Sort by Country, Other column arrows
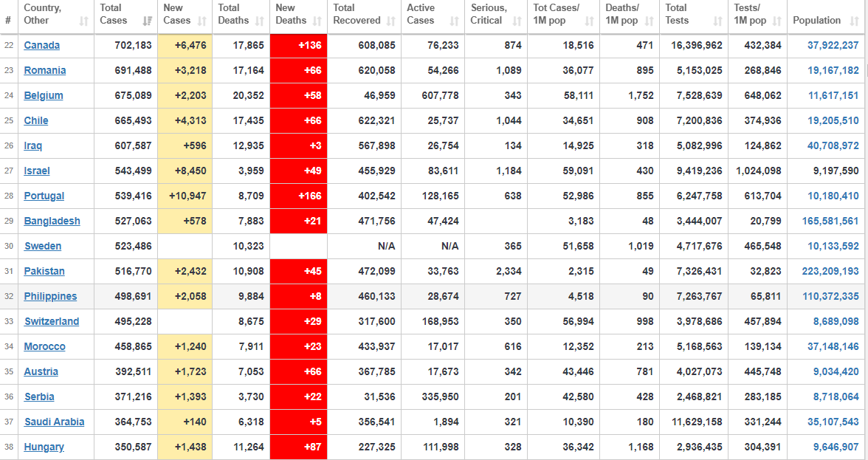Image resolution: width=868 pixels, height=460 pixels. coord(83,21)
